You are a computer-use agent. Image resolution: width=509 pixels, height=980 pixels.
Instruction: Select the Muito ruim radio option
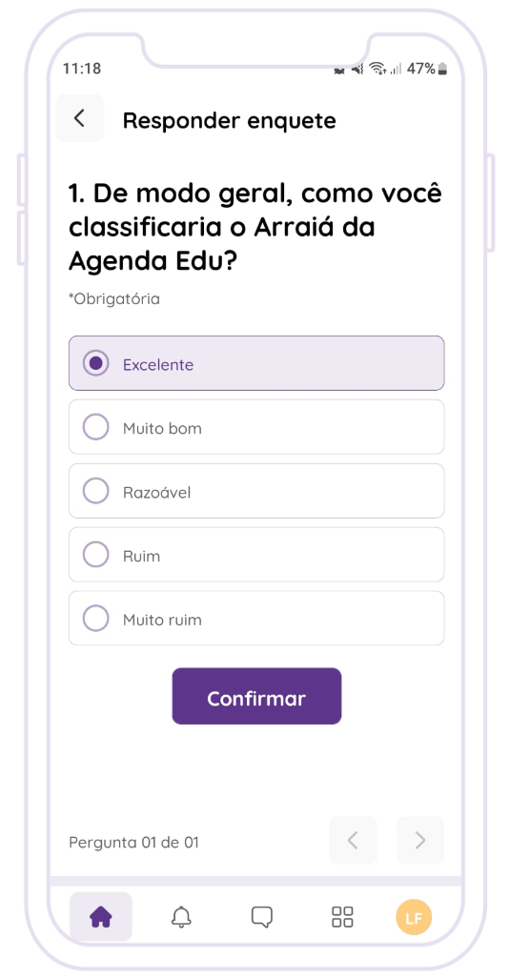coord(256,618)
